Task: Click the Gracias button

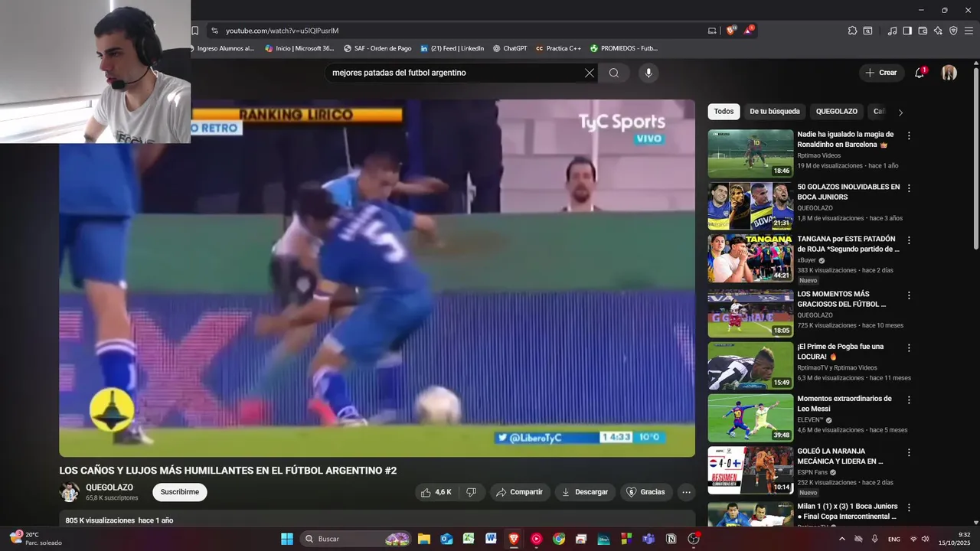Action: pos(646,492)
